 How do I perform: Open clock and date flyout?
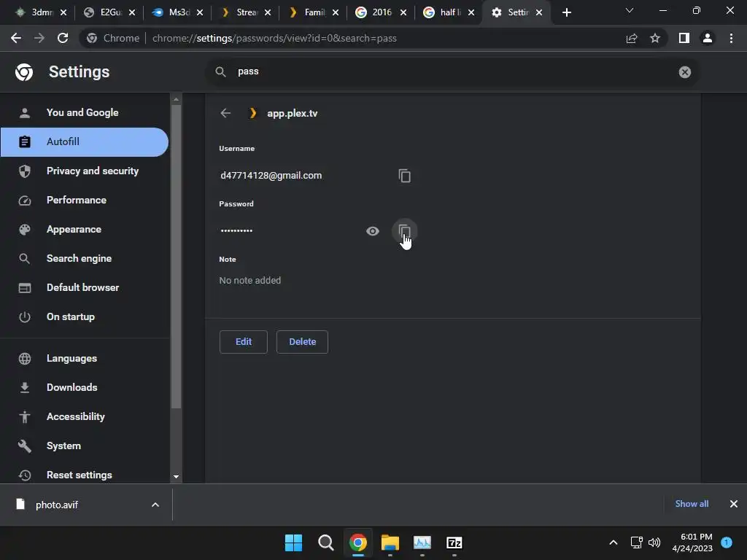(692, 542)
